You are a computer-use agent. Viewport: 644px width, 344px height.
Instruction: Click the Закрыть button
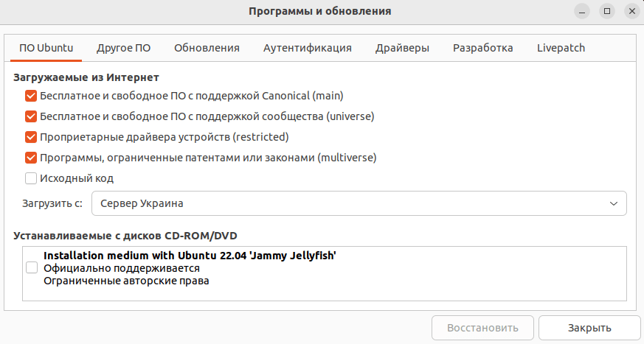(x=589, y=328)
